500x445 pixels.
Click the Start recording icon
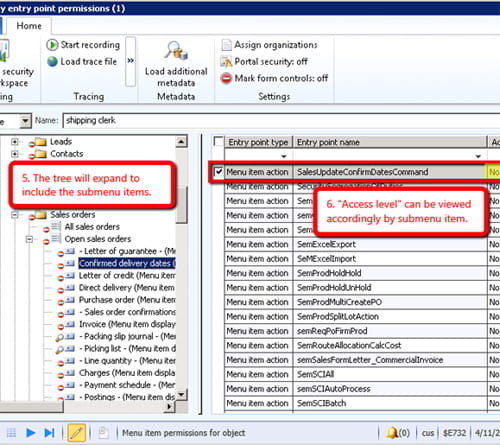tap(52, 45)
